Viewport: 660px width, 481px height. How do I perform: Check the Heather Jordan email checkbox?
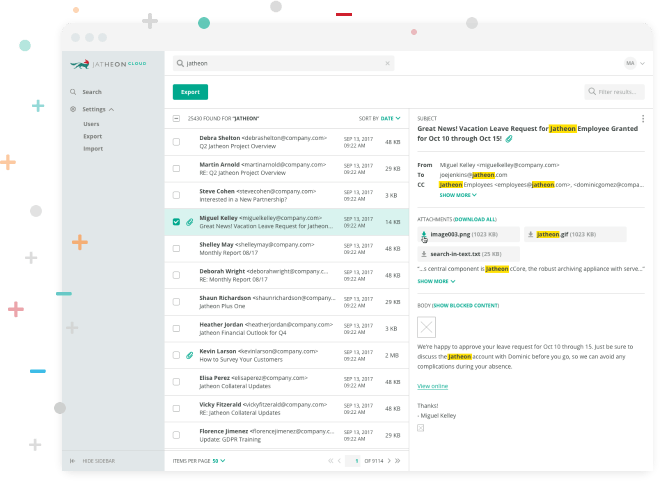click(x=176, y=329)
